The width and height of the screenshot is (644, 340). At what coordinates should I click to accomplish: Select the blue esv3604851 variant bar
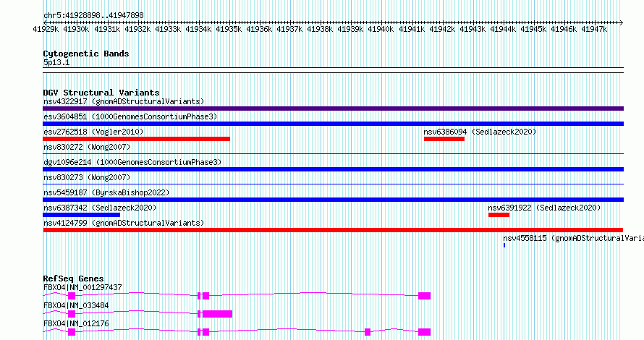[x=333, y=124]
